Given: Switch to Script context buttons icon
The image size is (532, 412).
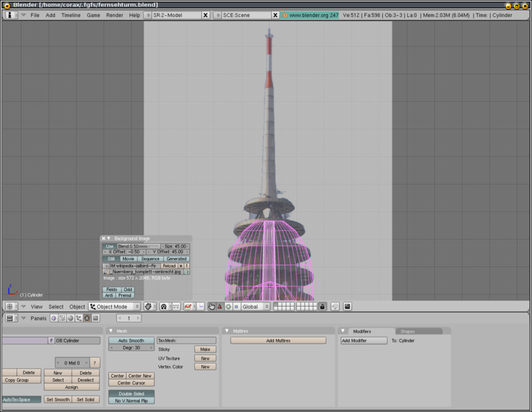Looking at the screenshot, I should [62, 318].
